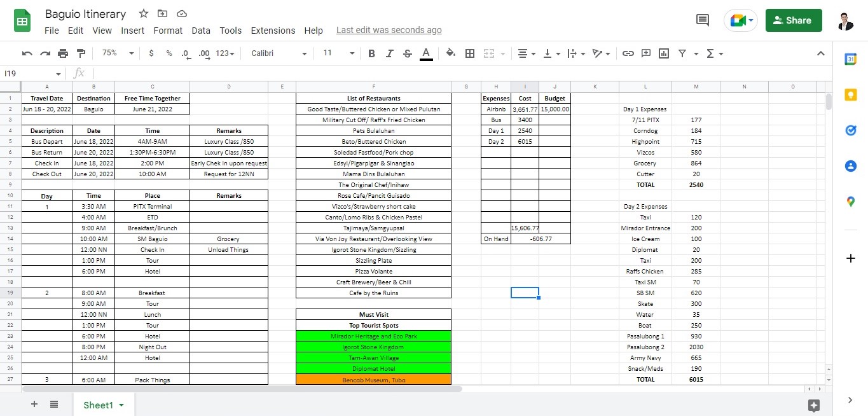Click the Undo icon in toolbar
Viewport: 868px width, 416px height.
point(27,53)
